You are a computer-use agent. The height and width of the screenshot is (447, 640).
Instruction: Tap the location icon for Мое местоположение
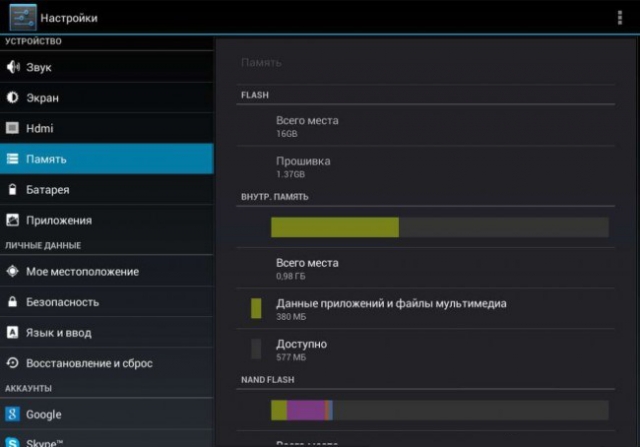pyautogui.click(x=13, y=271)
